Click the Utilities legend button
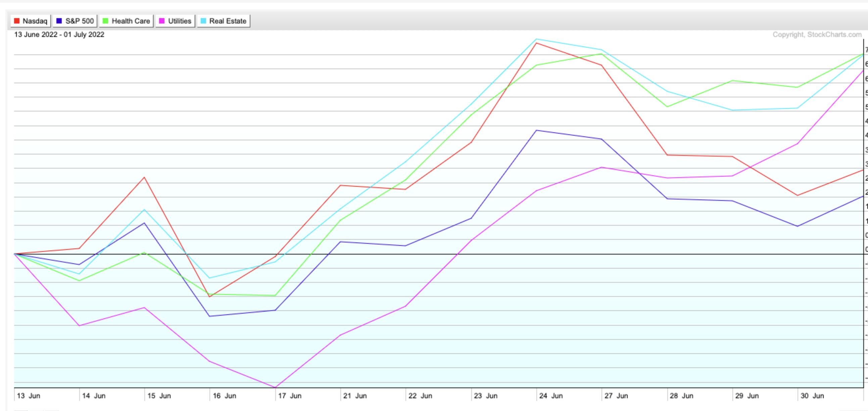This screenshot has height=411, width=868. pos(175,21)
